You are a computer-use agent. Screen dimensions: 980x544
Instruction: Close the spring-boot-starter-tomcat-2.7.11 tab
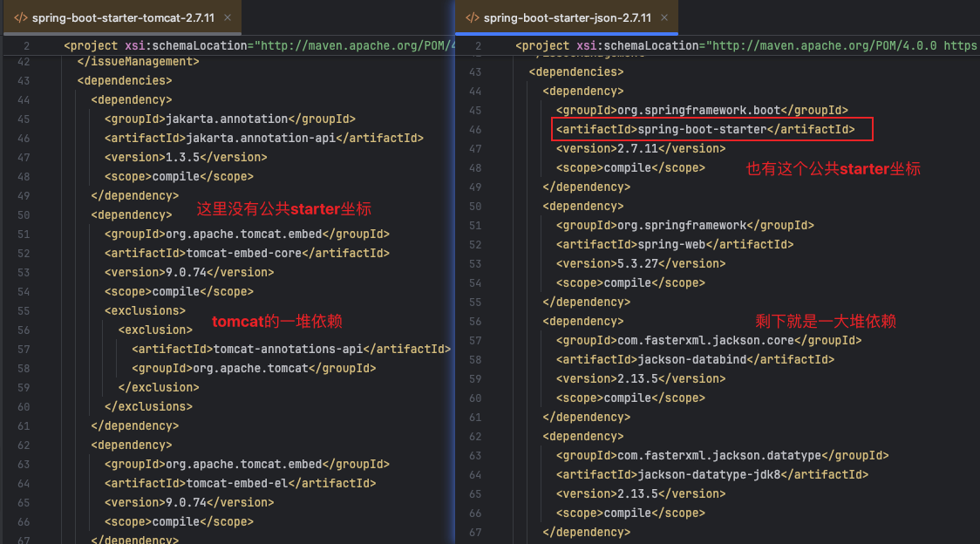tap(228, 17)
